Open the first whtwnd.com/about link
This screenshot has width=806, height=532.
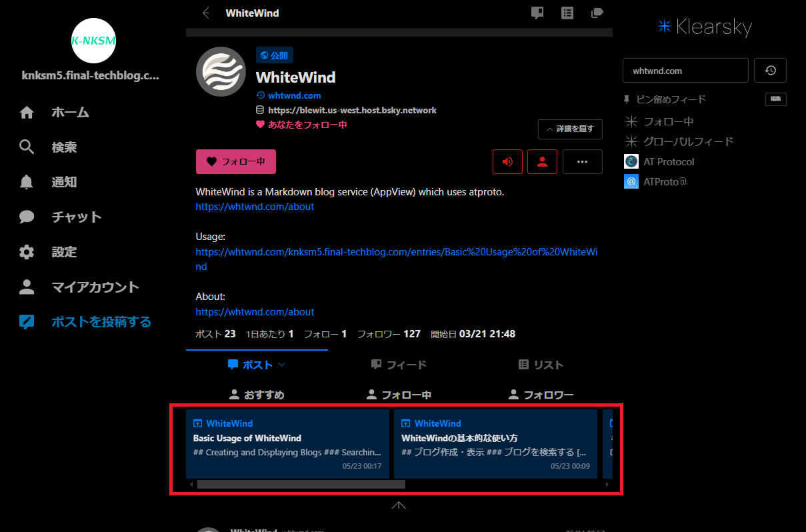(255, 207)
